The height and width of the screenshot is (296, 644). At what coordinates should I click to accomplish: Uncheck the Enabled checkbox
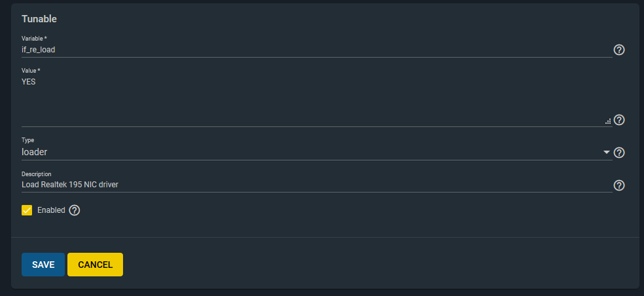click(x=27, y=210)
